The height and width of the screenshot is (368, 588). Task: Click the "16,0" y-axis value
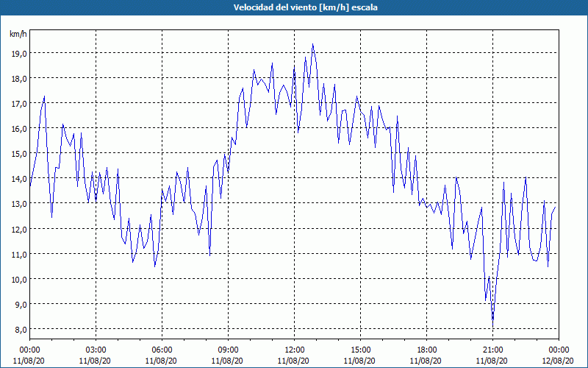19,129
